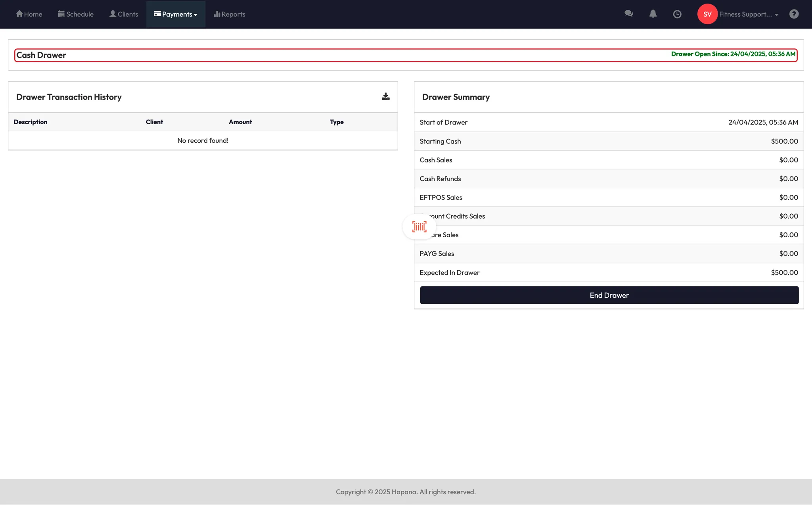Click the Amount column header
Image resolution: width=812 pixels, height=505 pixels.
coord(240,122)
